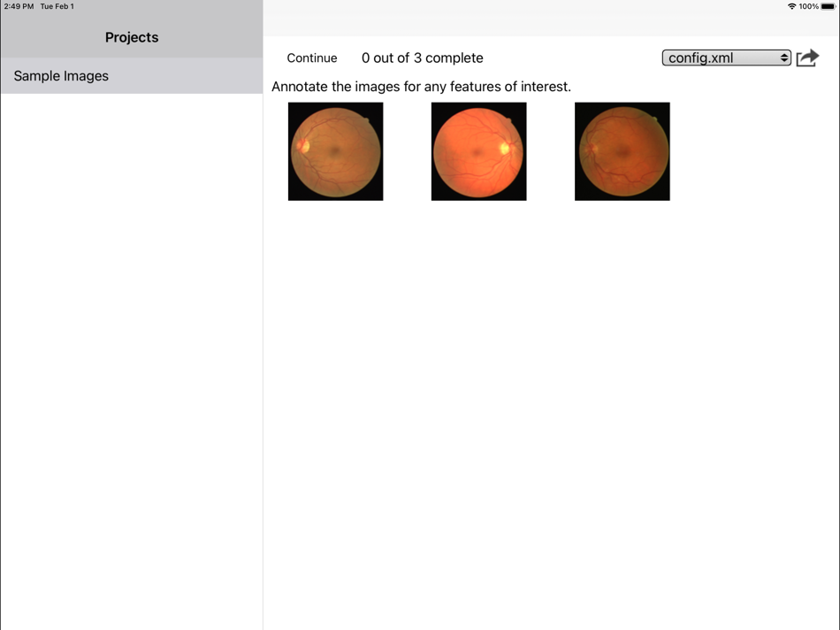Tap the Wi-Fi status icon
Image resolution: width=840 pixels, height=630 pixels.
click(x=791, y=6)
